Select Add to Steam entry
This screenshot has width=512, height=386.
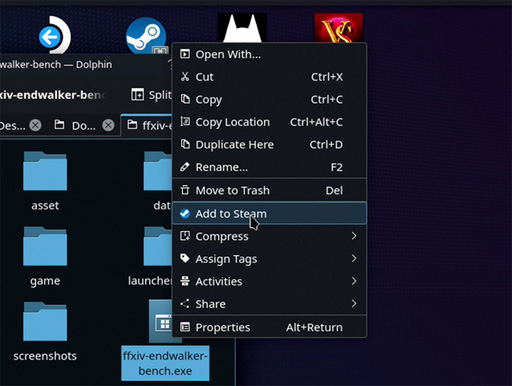(x=269, y=213)
